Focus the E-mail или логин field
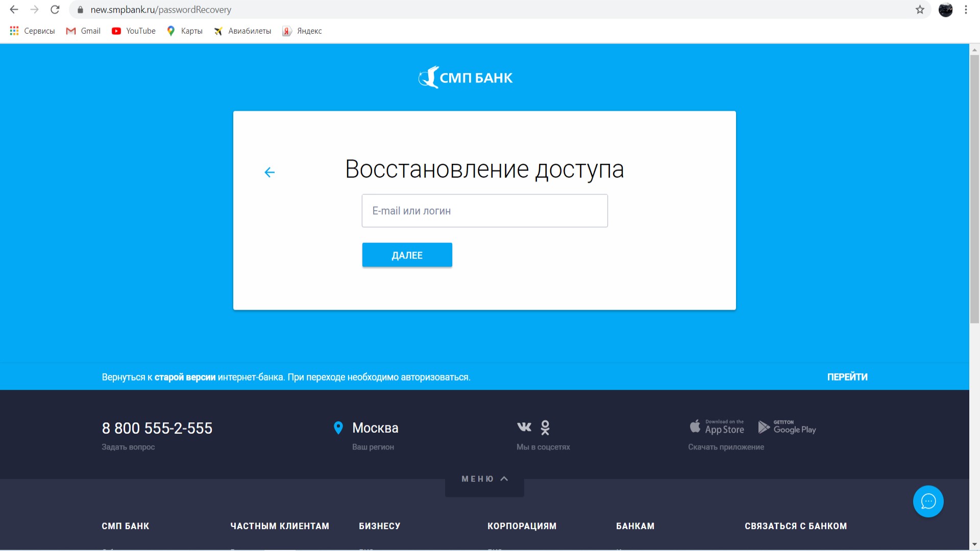 click(485, 211)
